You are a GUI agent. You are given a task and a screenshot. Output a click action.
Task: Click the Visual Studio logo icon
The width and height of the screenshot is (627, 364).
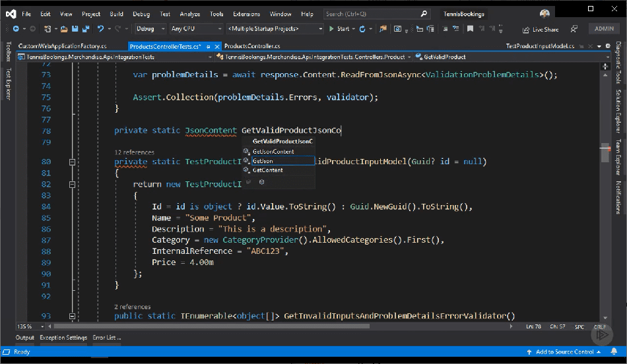tap(11, 14)
